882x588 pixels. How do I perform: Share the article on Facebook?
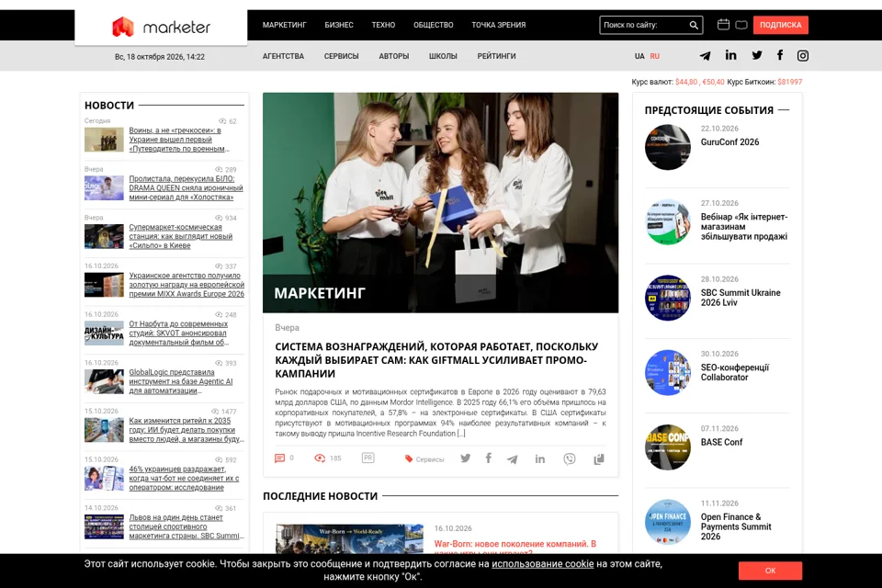[x=488, y=458]
